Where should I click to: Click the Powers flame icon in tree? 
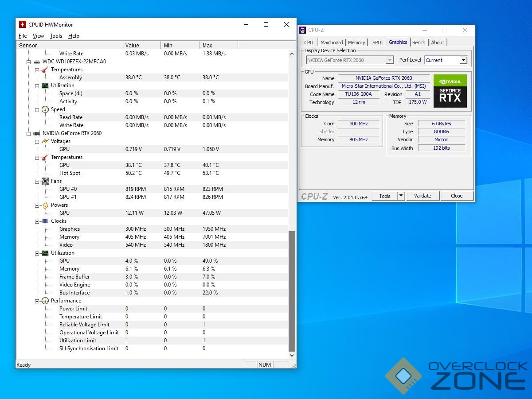(x=45, y=205)
